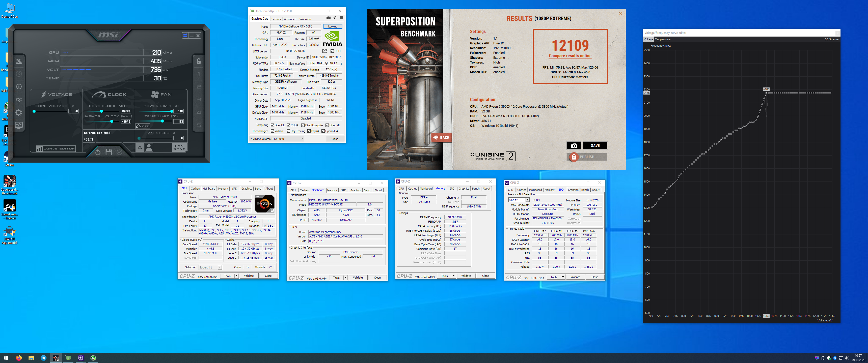Adjust the core voltage slider handle
Screen dimensions: 868x363
34,111
